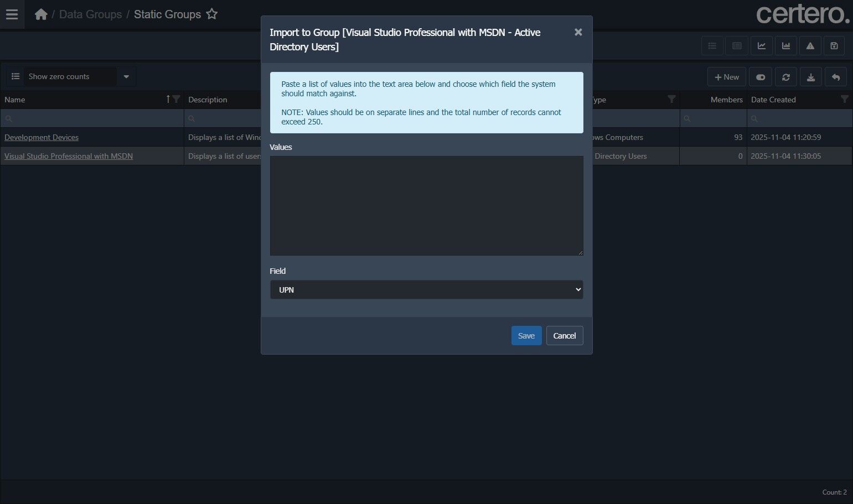The height and width of the screenshot is (504, 853).
Task: Star Static Groups as a favorite
Action: (212, 14)
